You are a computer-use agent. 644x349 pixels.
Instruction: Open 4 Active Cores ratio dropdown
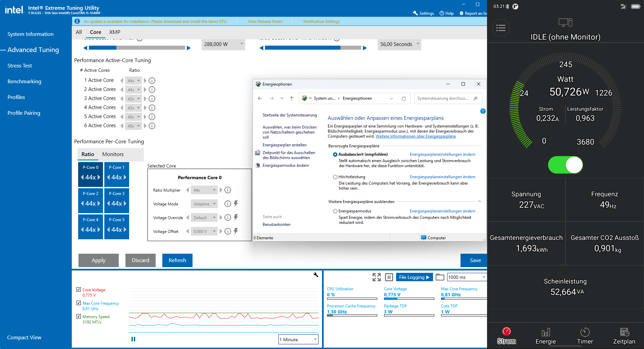133,108
